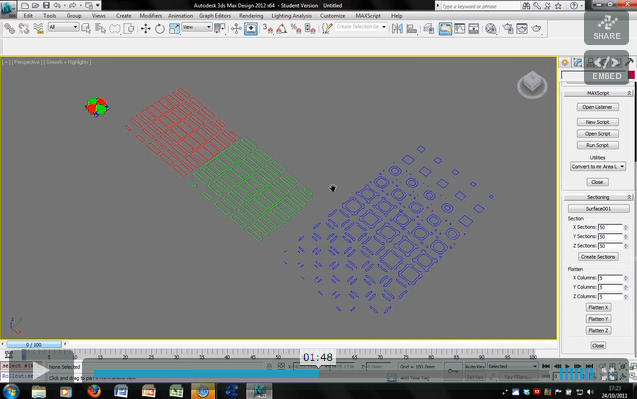Open Render Setup teapot icon
The width and height of the screenshot is (637, 399).
click(x=507, y=28)
